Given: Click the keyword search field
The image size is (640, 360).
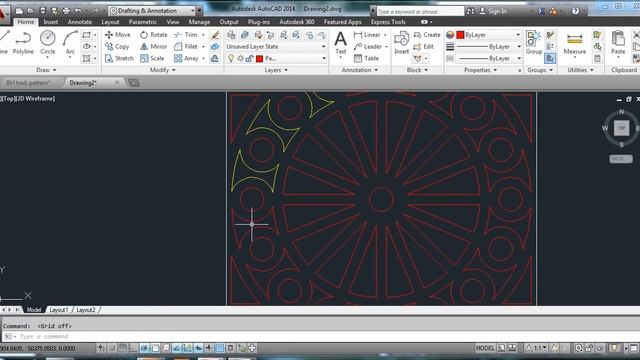Looking at the screenshot, I should (x=420, y=11).
